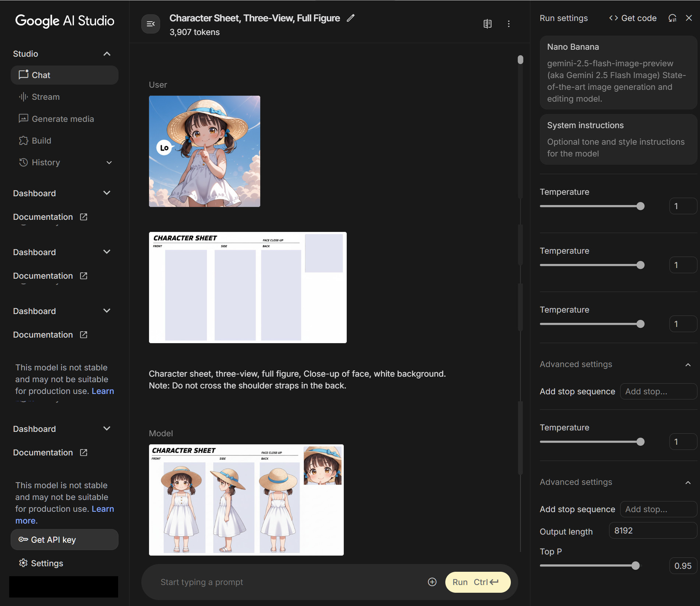Expand the History submenu
700x606 pixels.
[x=109, y=162]
